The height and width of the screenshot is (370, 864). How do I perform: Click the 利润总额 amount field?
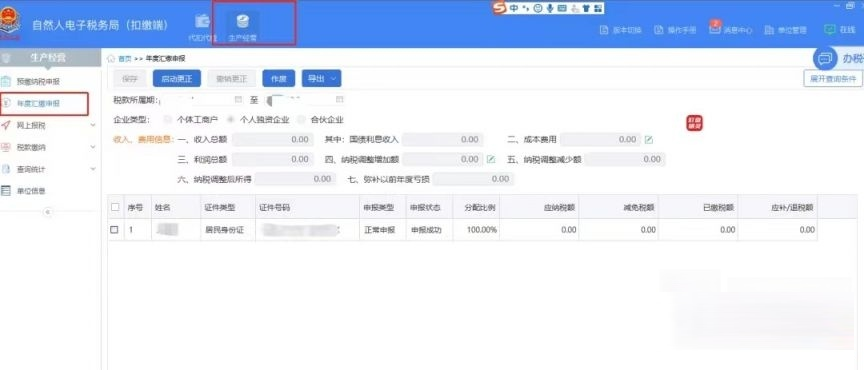click(x=273, y=159)
